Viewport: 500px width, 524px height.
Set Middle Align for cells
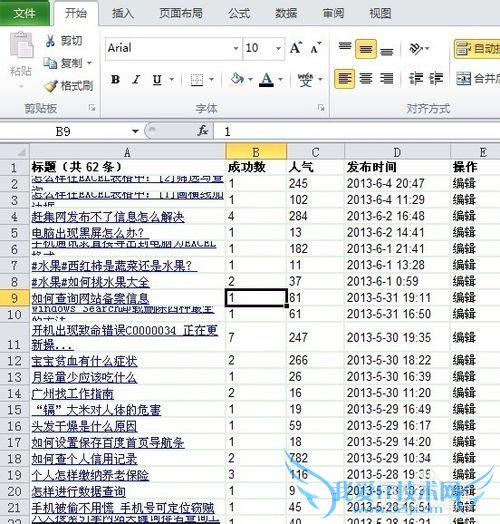tap(366, 49)
